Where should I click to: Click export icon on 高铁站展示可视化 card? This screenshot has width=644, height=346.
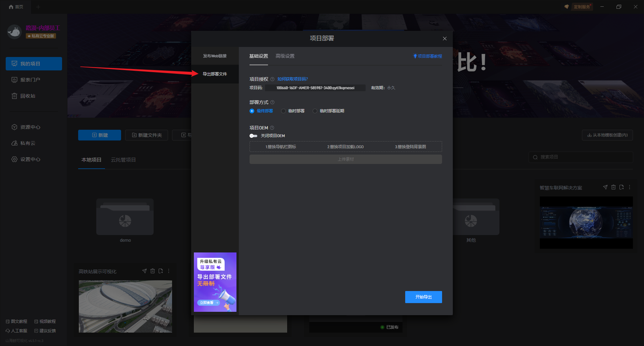point(161,271)
